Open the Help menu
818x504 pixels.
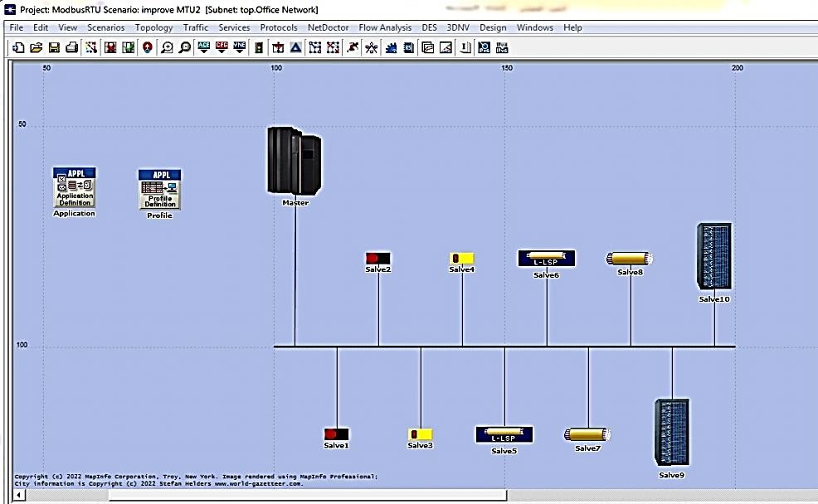coord(572,27)
